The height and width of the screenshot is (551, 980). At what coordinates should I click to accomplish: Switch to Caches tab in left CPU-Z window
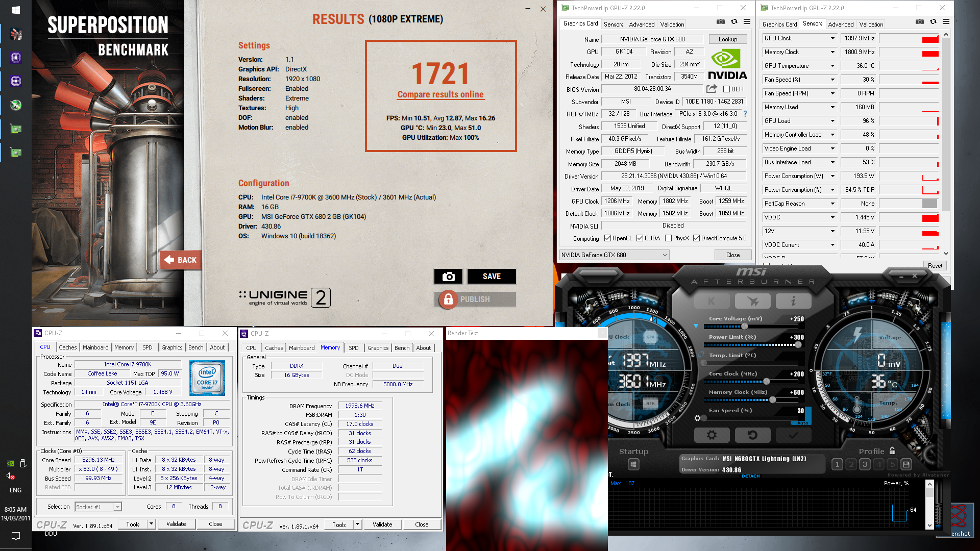click(67, 347)
